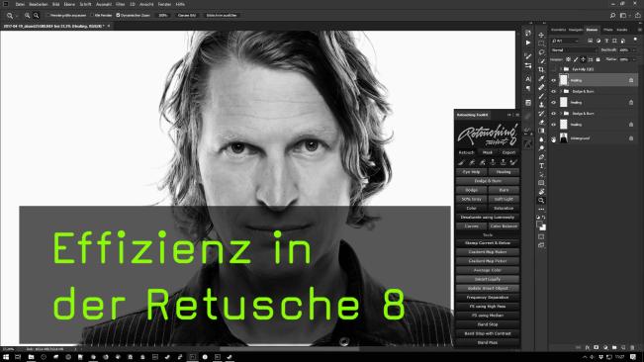Open the Deckkraft opacity dropdown arrow
The width and height of the screenshot is (644, 362).
coord(635,50)
